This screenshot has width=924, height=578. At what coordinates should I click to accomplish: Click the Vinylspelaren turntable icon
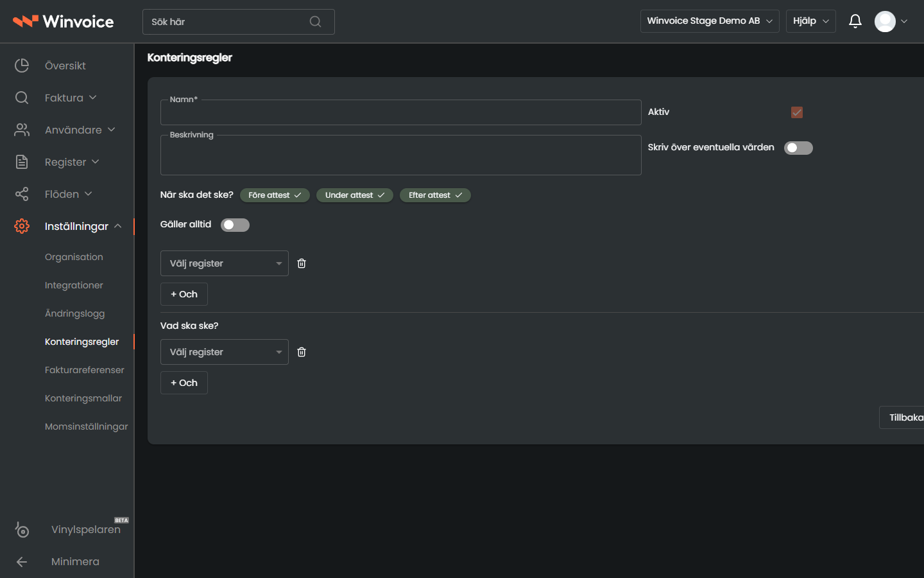(x=22, y=529)
